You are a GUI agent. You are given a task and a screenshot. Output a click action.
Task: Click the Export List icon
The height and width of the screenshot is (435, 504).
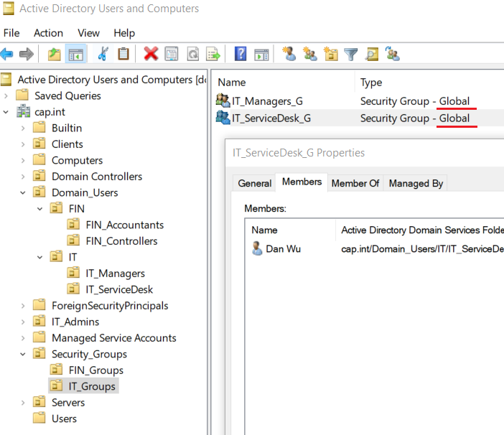click(213, 54)
